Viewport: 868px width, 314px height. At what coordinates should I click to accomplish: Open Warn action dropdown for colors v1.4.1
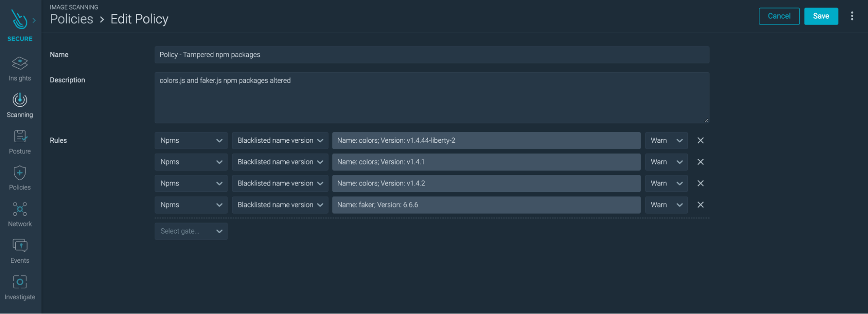tap(666, 162)
